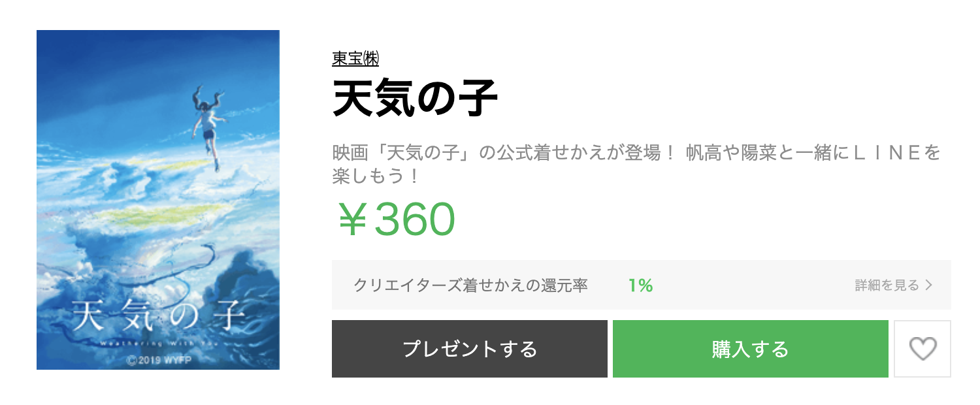
Task: Add theme to wishlist with heart icon
Action: coord(923,349)
